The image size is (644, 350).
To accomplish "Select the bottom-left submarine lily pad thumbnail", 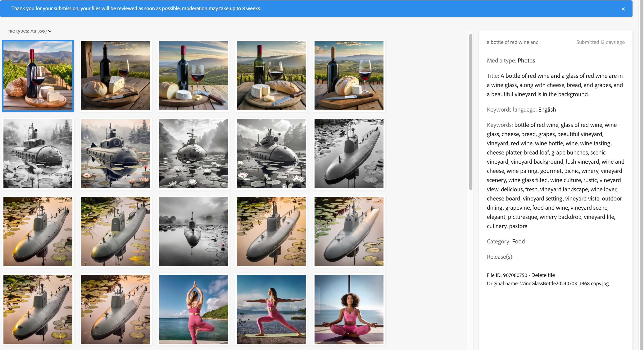I will coord(38,309).
